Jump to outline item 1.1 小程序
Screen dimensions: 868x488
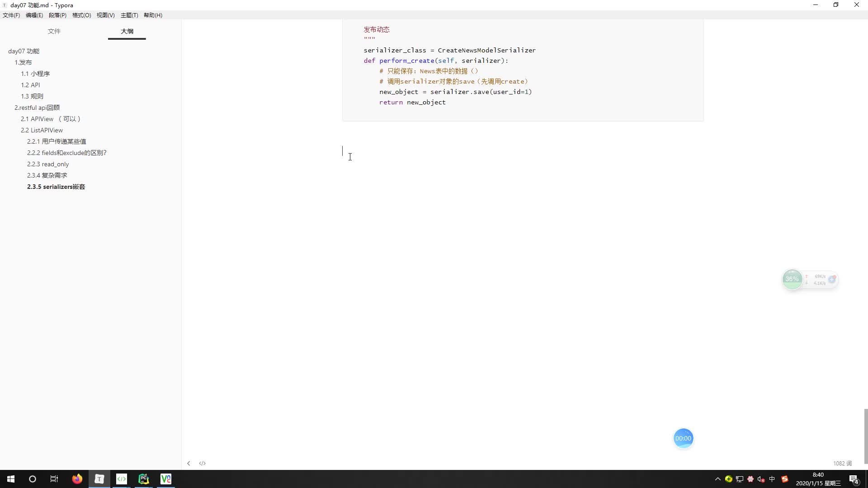tap(35, 74)
